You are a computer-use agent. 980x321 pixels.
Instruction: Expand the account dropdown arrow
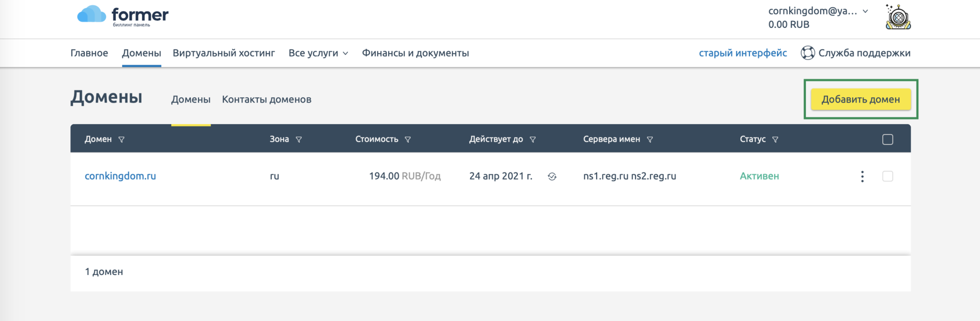point(865,11)
